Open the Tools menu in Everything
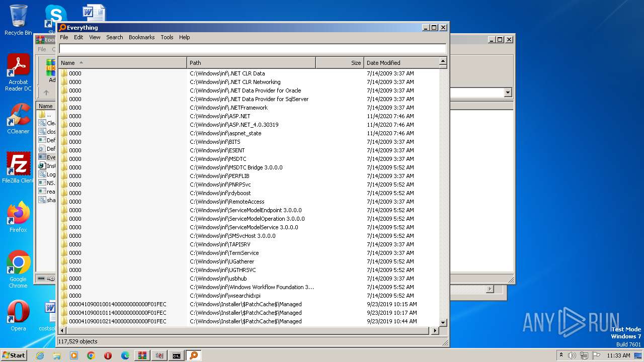This screenshot has width=644, height=362. [x=167, y=37]
